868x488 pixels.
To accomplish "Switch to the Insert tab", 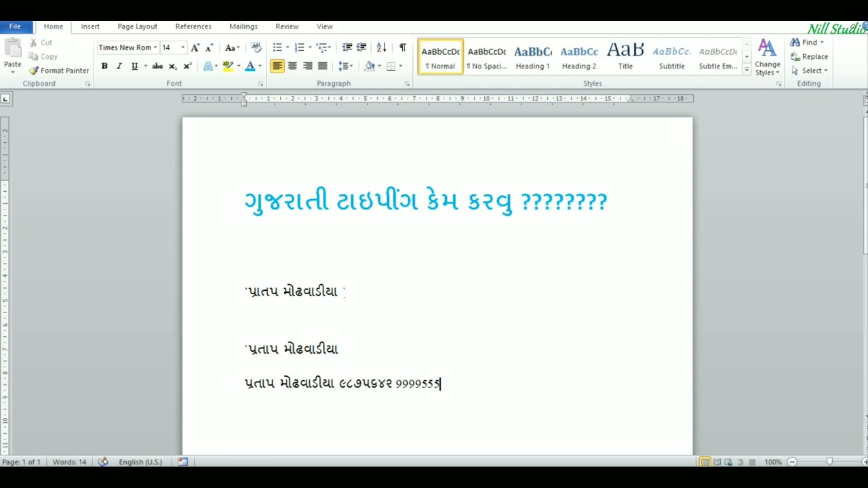I will (x=90, y=26).
